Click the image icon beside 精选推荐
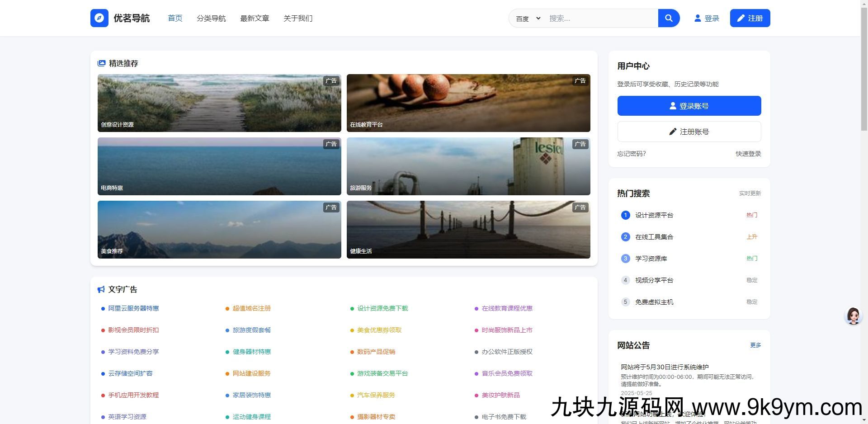Screen dimensions: 868x424 click(101, 63)
